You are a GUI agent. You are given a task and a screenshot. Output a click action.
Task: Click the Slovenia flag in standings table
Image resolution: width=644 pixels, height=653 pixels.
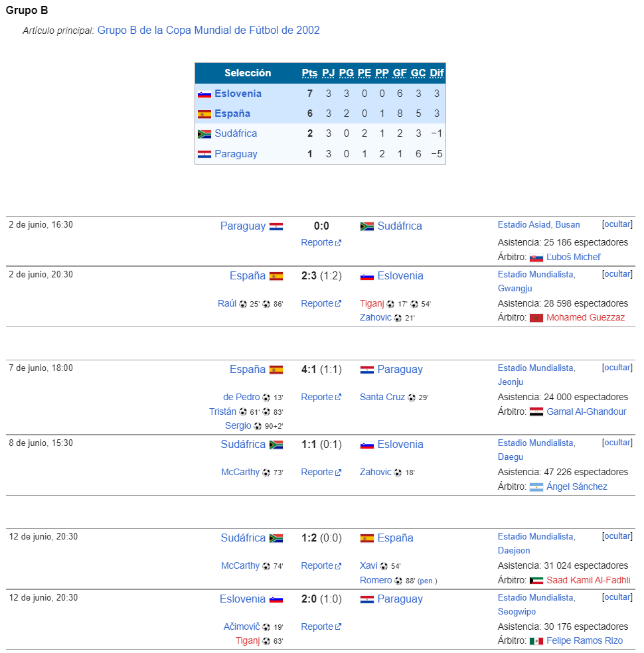pyautogui.click(x=204, y=94)
